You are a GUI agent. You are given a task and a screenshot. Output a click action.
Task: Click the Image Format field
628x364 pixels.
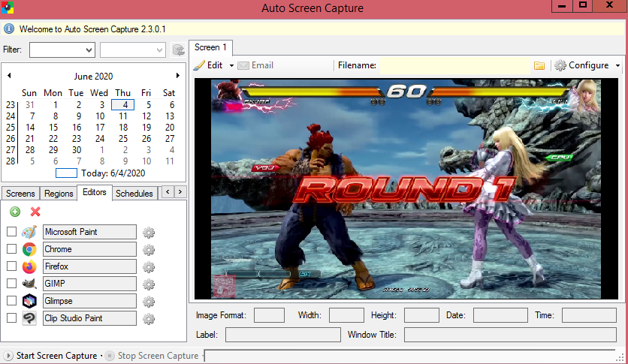[269, 315]
